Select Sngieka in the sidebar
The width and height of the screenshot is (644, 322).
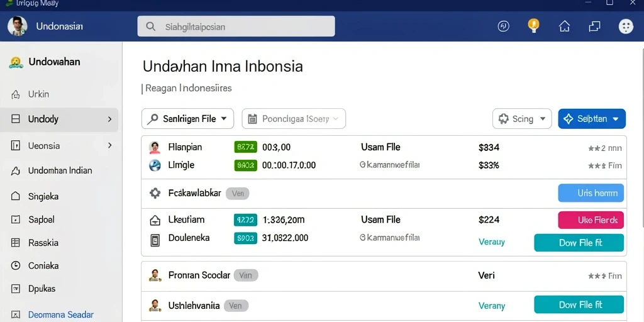coord(43,196)
